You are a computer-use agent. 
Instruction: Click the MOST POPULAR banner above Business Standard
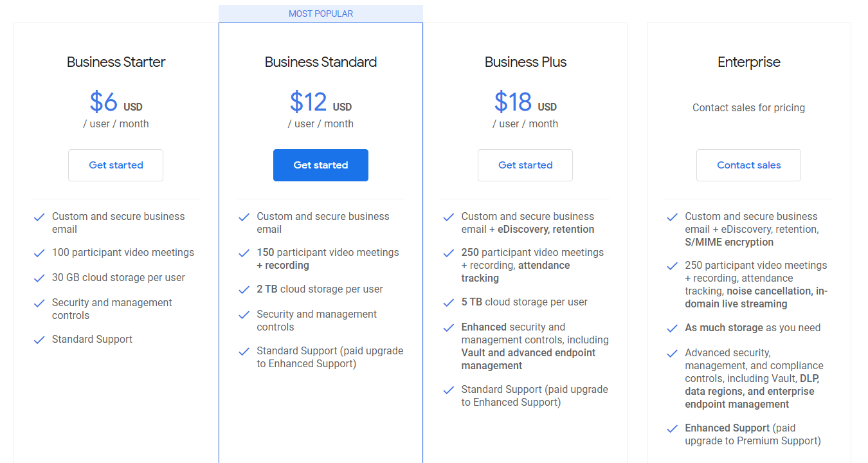click(x=321, y=14)
